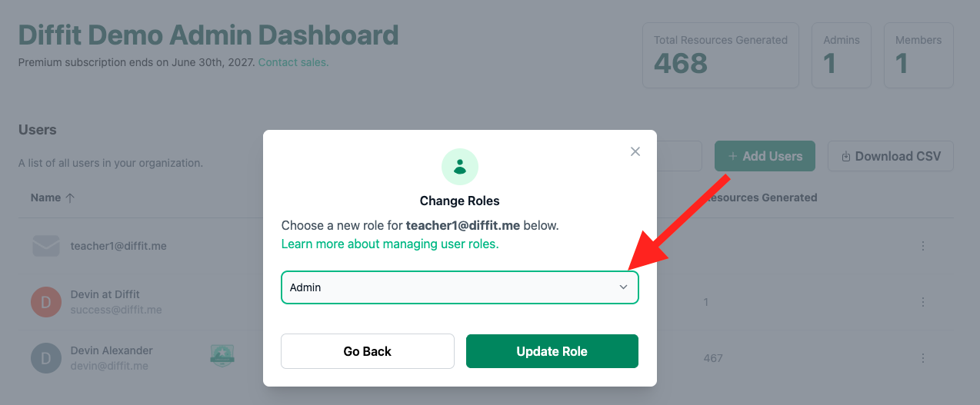Click the gray D avatar for Devin Alexander
Viewport: 980px width, 405px height.
[46, 358]
